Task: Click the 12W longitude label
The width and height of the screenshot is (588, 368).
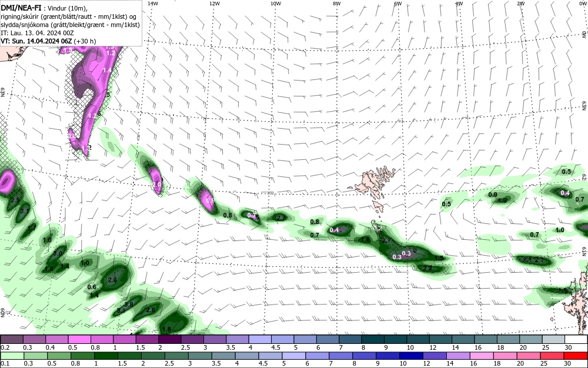Action: pos(215,4)
